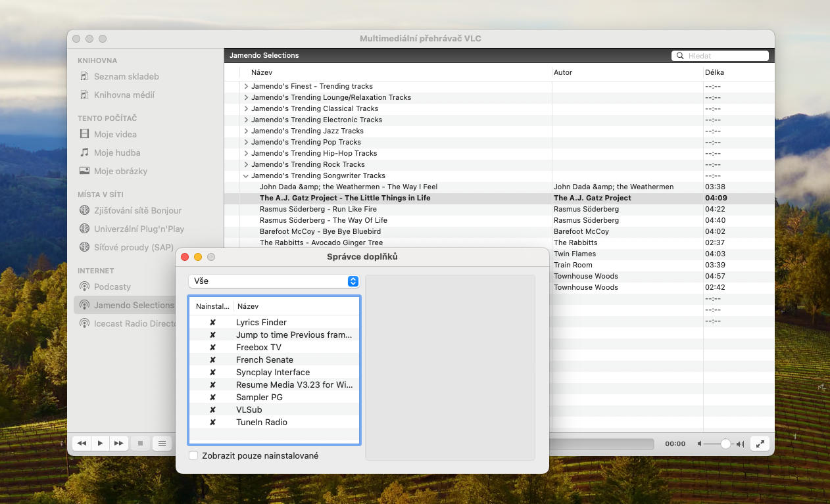
Task: Expand Jamendo's Trending Jazz Tracks
Action: [246, 131]
